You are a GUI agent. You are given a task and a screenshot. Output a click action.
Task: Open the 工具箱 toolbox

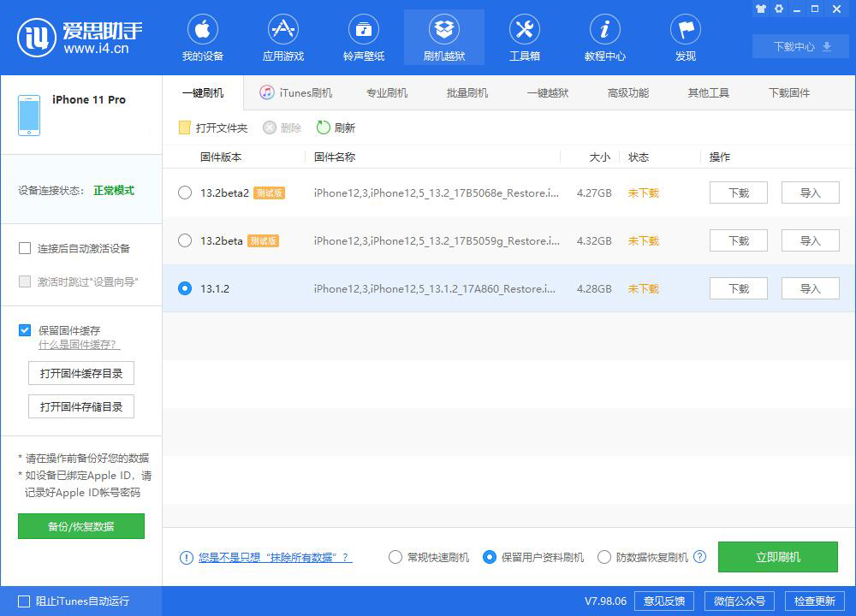tap(524, 37)
